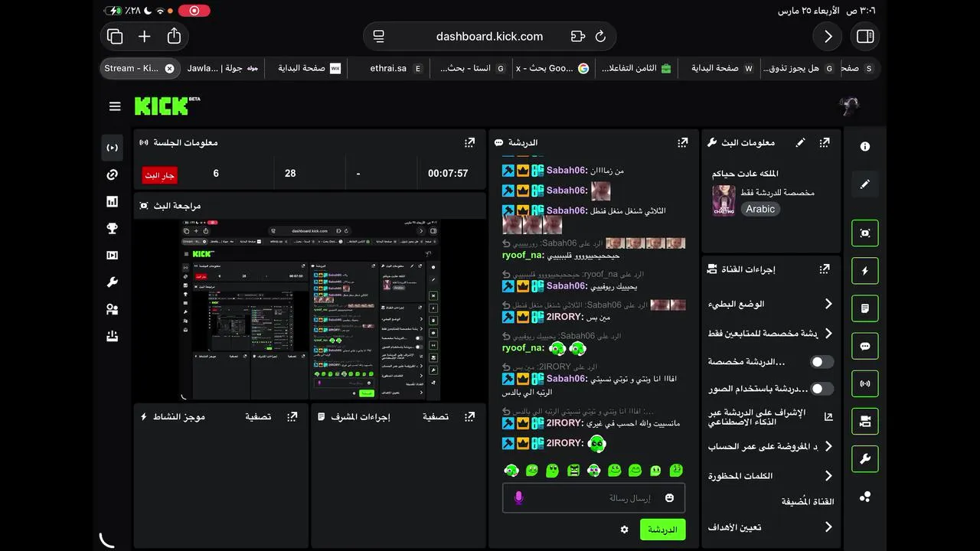Click the green الدردشة send button

tap(662, 530)
